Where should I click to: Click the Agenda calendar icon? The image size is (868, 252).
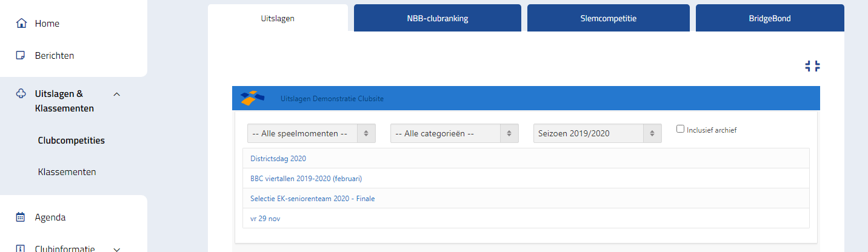click(21, 217)
